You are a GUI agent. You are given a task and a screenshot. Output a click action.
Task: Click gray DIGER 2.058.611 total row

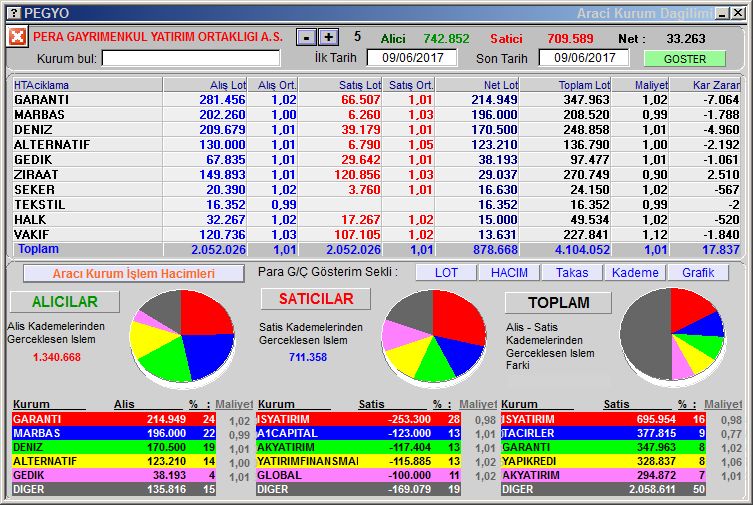pyautogui.click(x=603, y=489)
